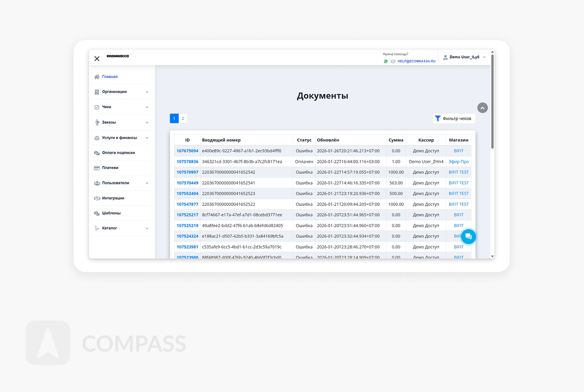Click the page vertical scrollbar

coord(492,107)
